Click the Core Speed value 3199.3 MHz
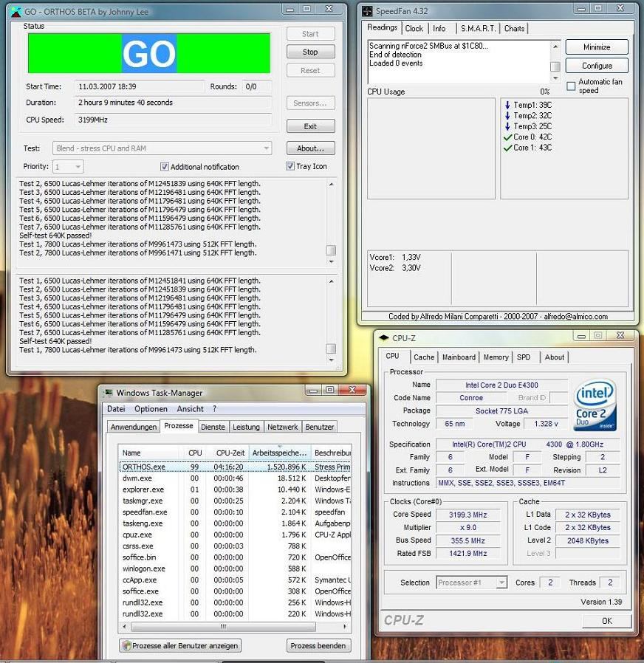 [467, 515]
